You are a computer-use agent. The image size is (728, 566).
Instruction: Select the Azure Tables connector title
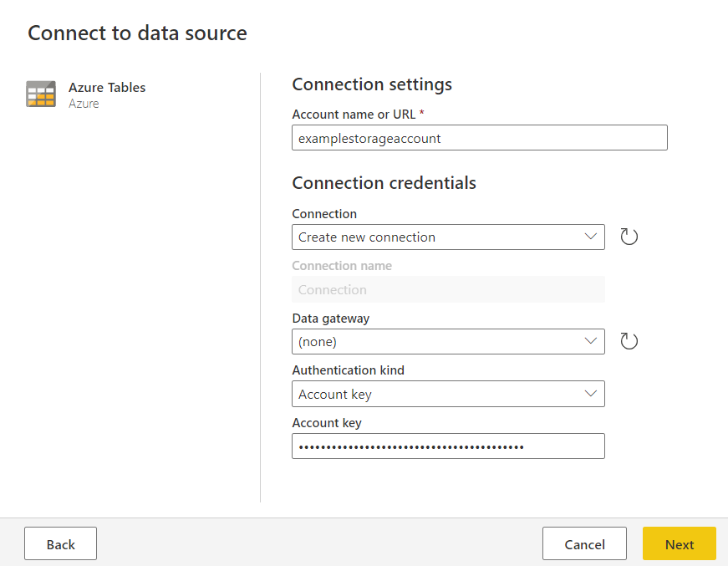tap(107, 87)
